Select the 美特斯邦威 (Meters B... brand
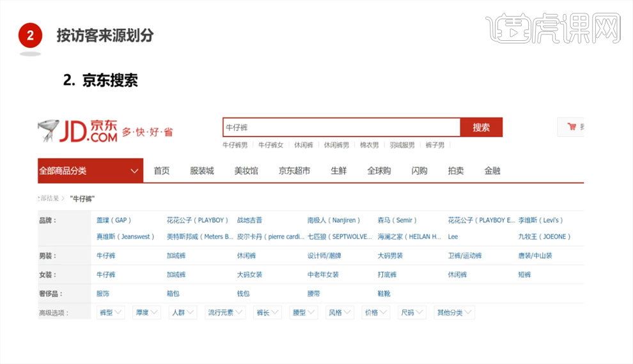 [200, 237]
